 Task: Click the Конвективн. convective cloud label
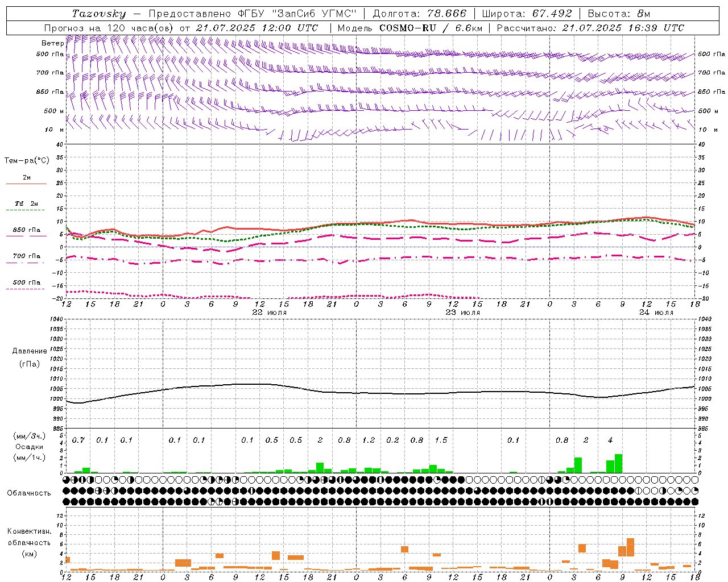(x=30, y=531)
